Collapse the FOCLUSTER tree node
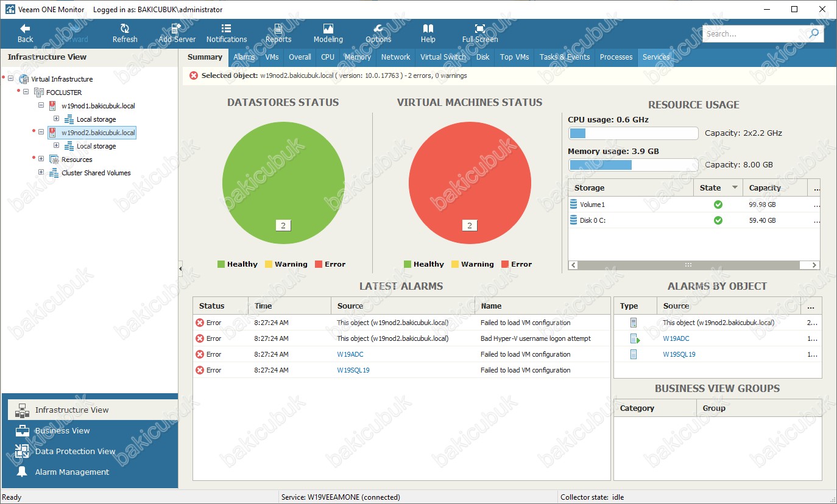The height and width of the screenshot is (504, 837). 26,93
